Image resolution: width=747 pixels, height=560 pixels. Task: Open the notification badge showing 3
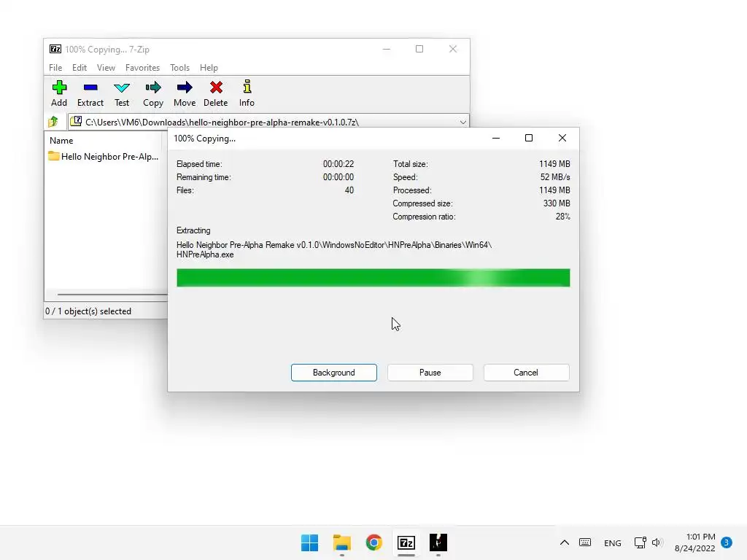[727, 542]
